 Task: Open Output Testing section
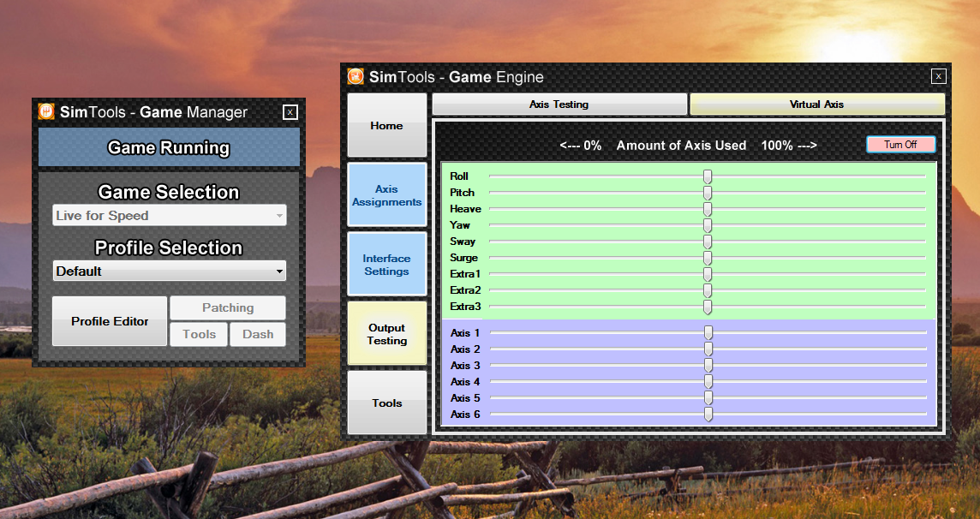pyautogui.click(x=387, y=333)
